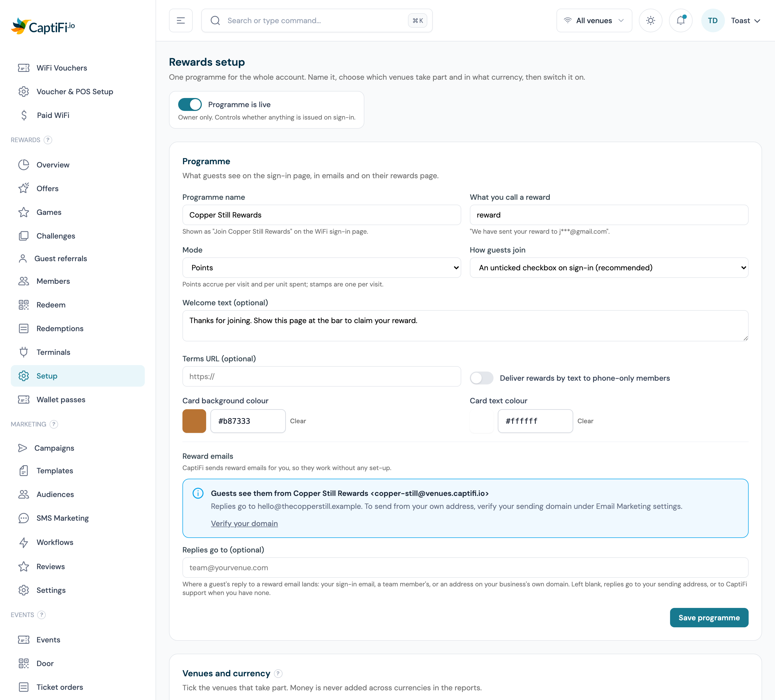This screenshot has height=700, width=775.
Task: Click the Programme name input field
Action: (x=322, y=215)
